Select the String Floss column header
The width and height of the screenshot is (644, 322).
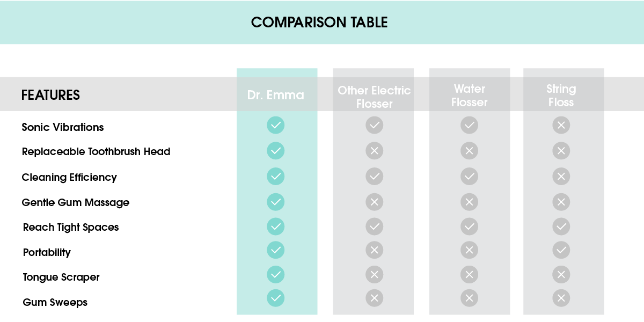pyautogui.click(x=561, y=96)
